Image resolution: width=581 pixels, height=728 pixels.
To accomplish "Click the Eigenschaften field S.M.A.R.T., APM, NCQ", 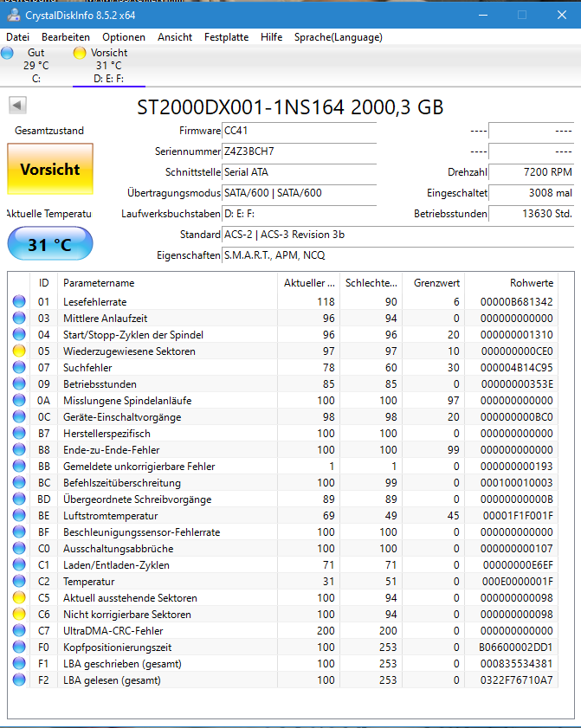I will click(398, 255).
